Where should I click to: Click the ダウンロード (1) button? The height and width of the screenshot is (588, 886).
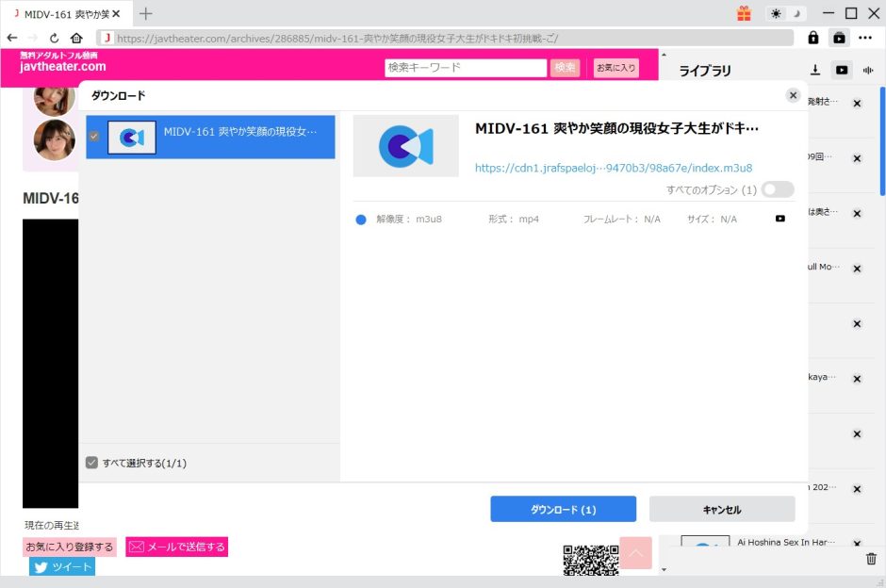pyautogui.click(x=563, y=508)
